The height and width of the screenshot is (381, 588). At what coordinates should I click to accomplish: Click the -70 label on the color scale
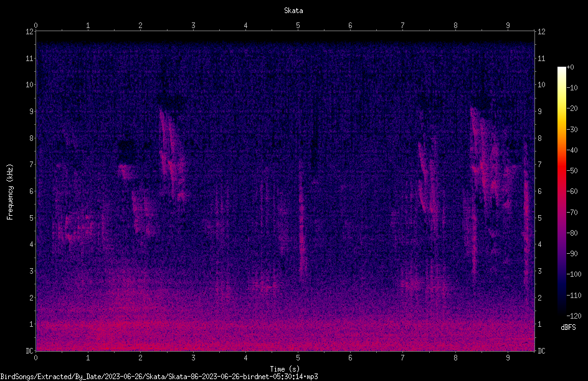tap(572, 213)
